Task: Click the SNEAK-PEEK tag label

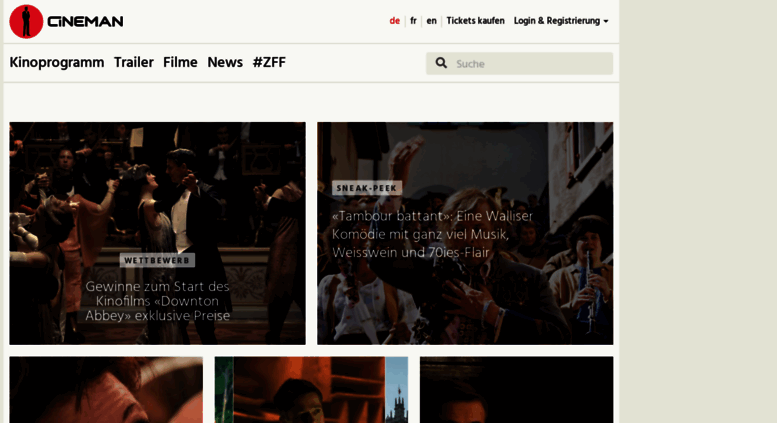Action: click(x=367, y=188)
